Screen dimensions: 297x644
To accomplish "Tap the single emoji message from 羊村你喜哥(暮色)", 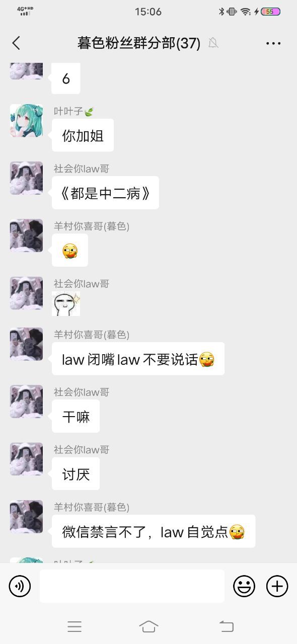I will pyautogui.click(x=70, y=250).
